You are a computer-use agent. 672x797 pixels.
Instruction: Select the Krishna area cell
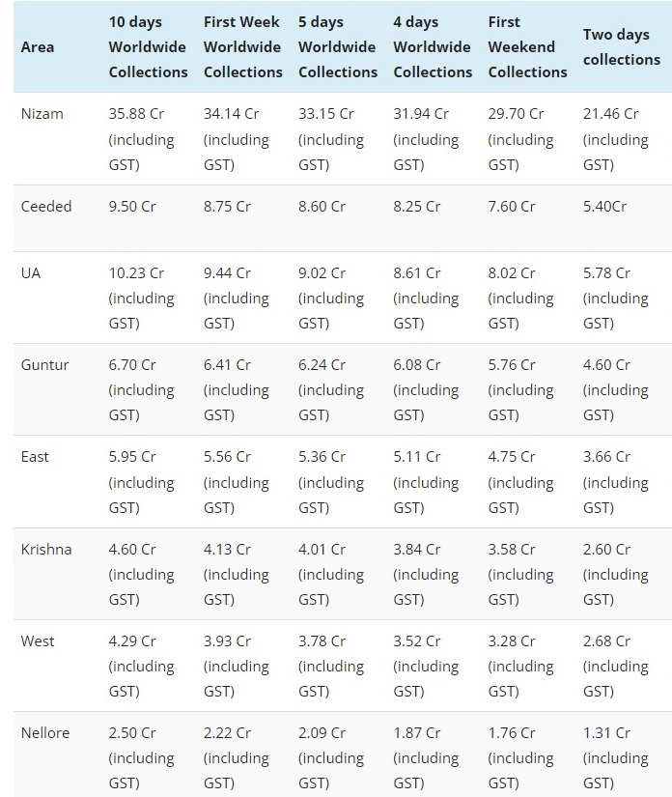[46, 549]
